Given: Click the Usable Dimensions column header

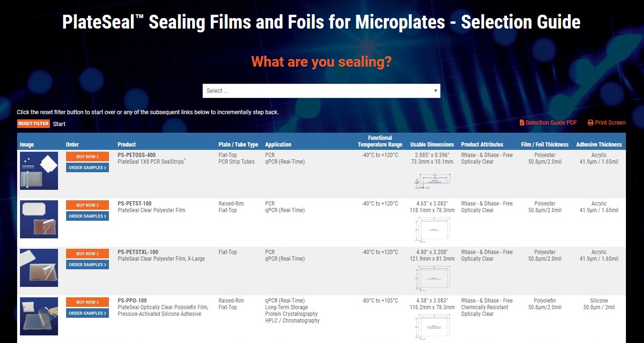Looking at the screenshot, I should click(x=432, y=145).
